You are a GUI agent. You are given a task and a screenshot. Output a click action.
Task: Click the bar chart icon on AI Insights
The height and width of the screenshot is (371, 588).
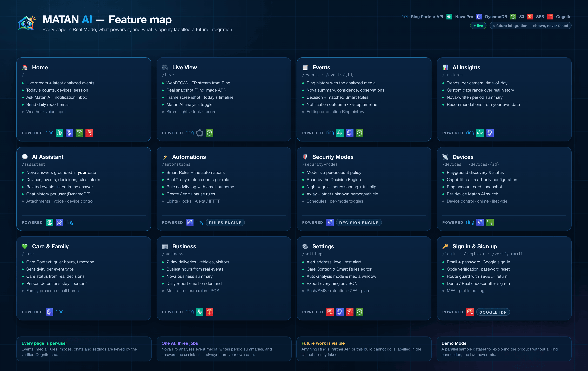click(445, 67)
